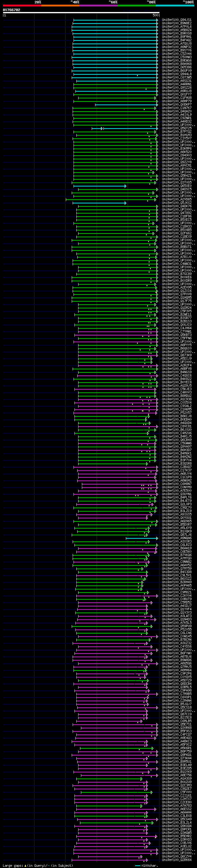Click the UniRef100_C9ZNR1 hit

coord(176,118)
